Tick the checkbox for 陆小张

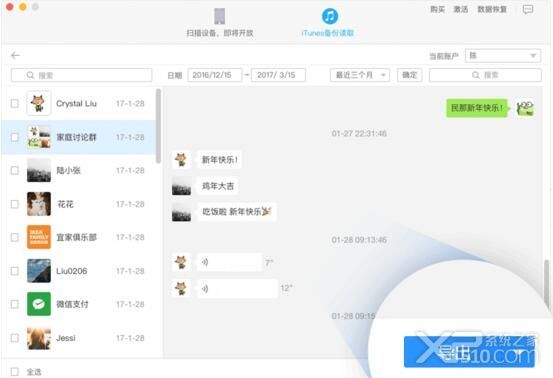(15, 170)
